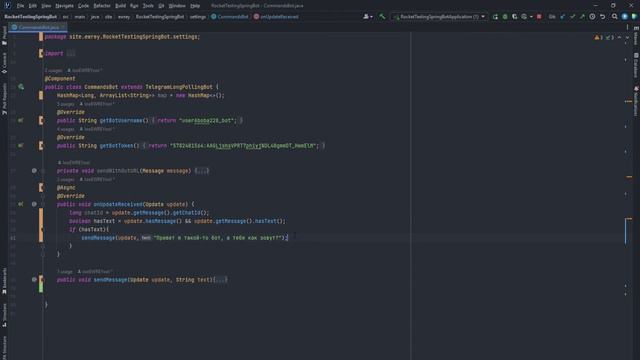Click the usages hint above CommandsBot class
The width and height of the screenshot is (640, 360).
[x=53, y=70]
